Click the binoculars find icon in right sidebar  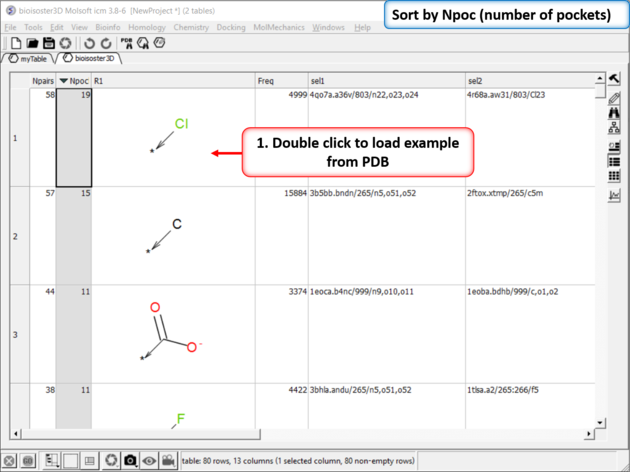coord(614,114)
